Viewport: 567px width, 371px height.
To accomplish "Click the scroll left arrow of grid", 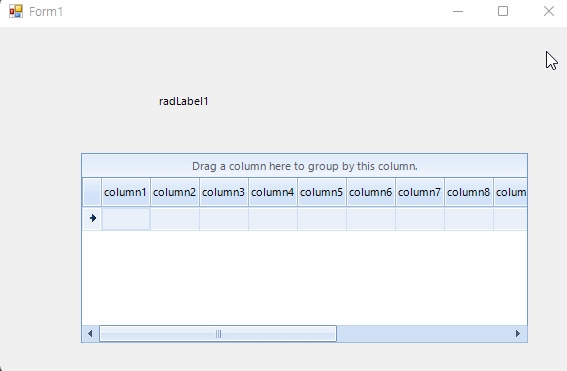I will 90,333.
